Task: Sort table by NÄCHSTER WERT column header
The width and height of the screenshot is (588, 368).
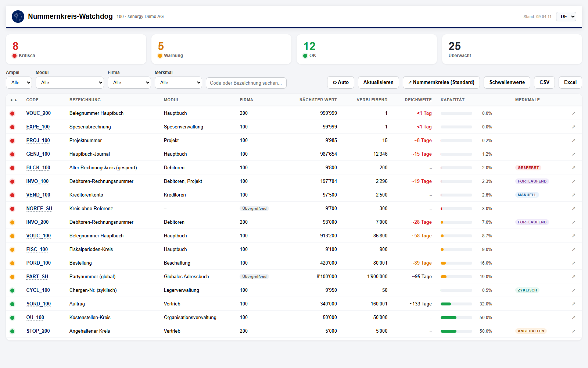Action: (x=318, y=100)
